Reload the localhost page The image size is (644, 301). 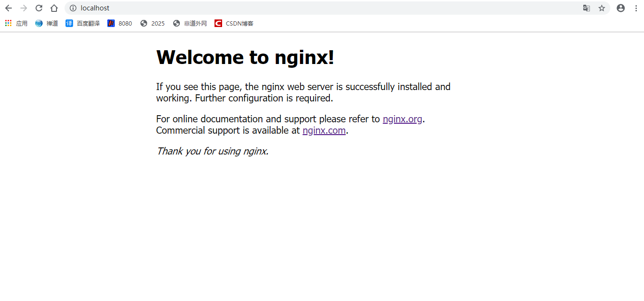click(x=39, y=8)
